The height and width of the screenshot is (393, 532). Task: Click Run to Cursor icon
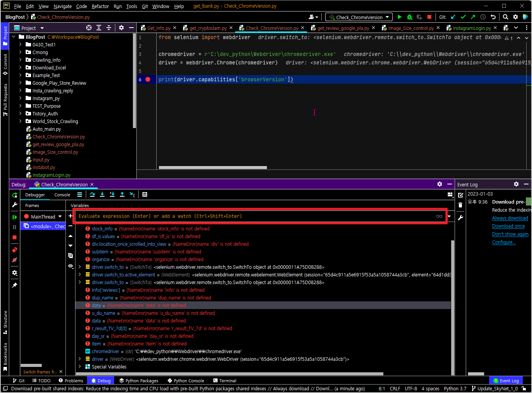[x=132, y=194]
